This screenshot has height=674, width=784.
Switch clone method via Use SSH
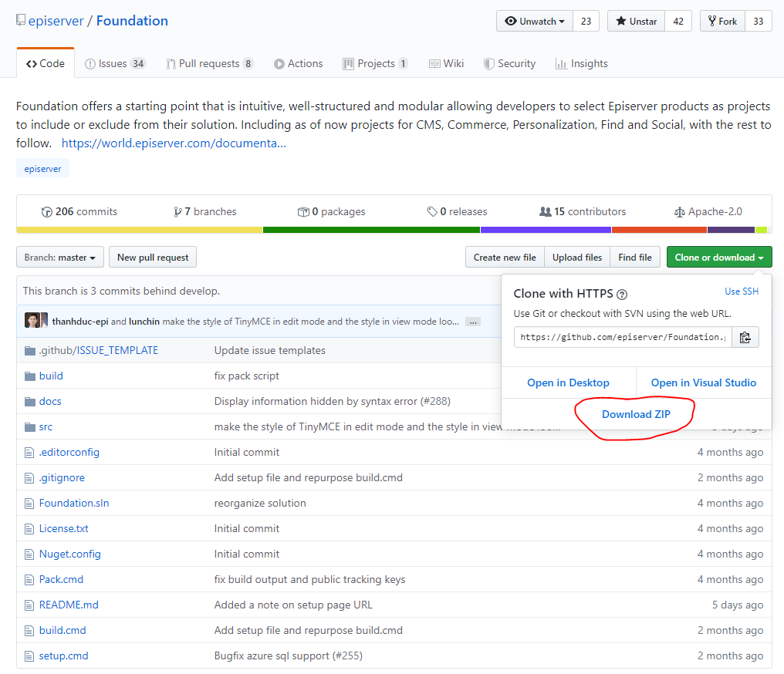click(x=742, y=292)
